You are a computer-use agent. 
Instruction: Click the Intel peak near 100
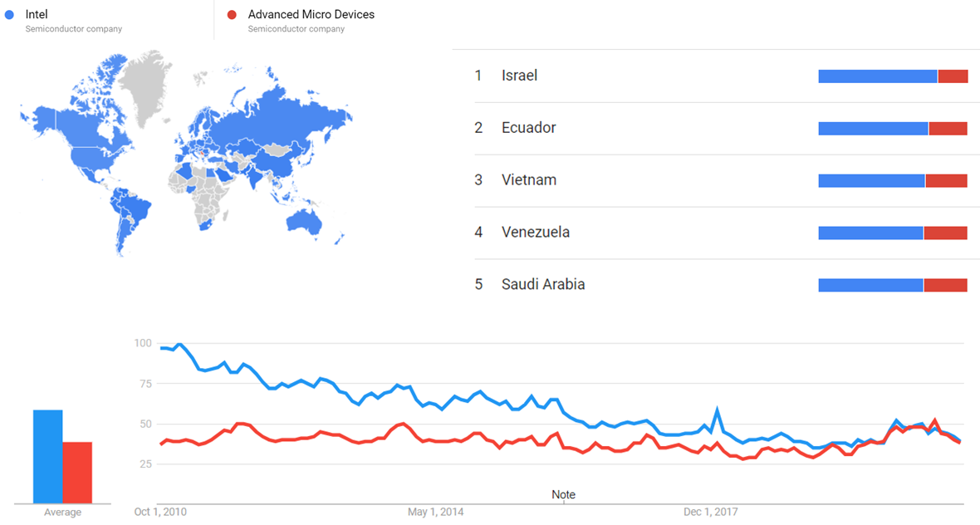[179, 344]
